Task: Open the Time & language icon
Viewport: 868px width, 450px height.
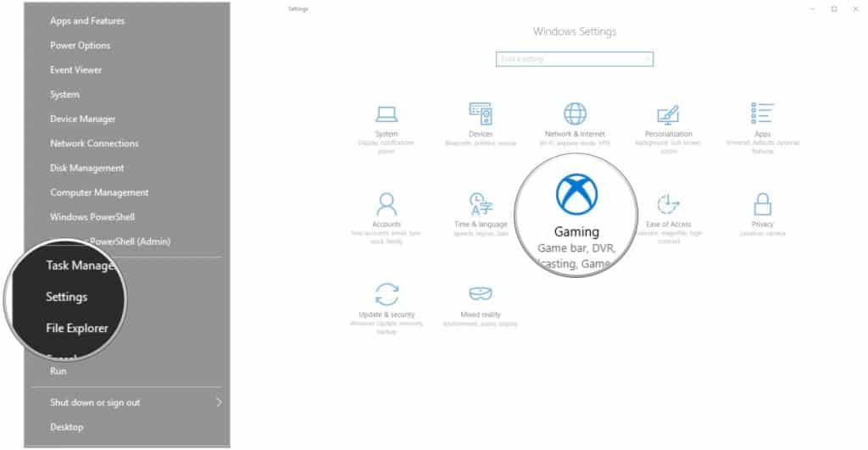Action: pyautogui.click(x=481, y=203)
